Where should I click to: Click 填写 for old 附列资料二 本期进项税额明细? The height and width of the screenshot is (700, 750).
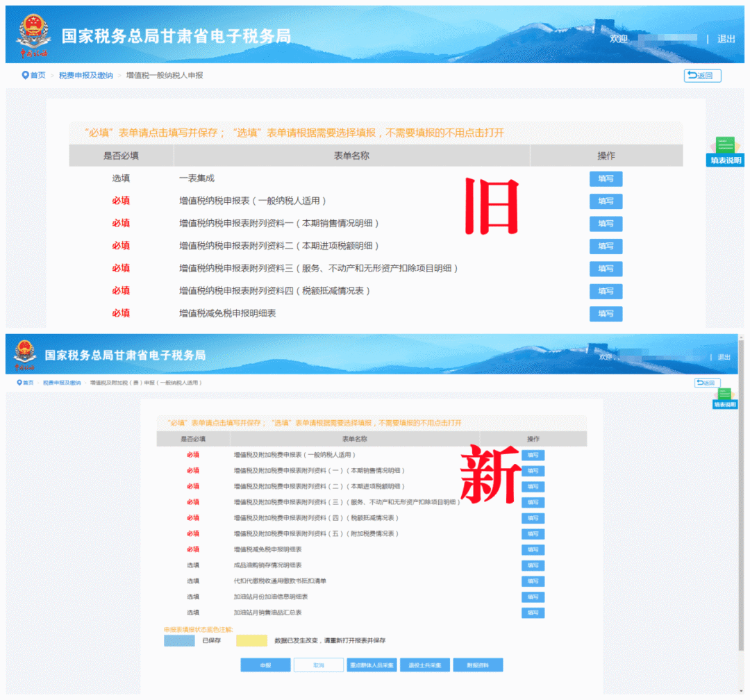[606, 246]
